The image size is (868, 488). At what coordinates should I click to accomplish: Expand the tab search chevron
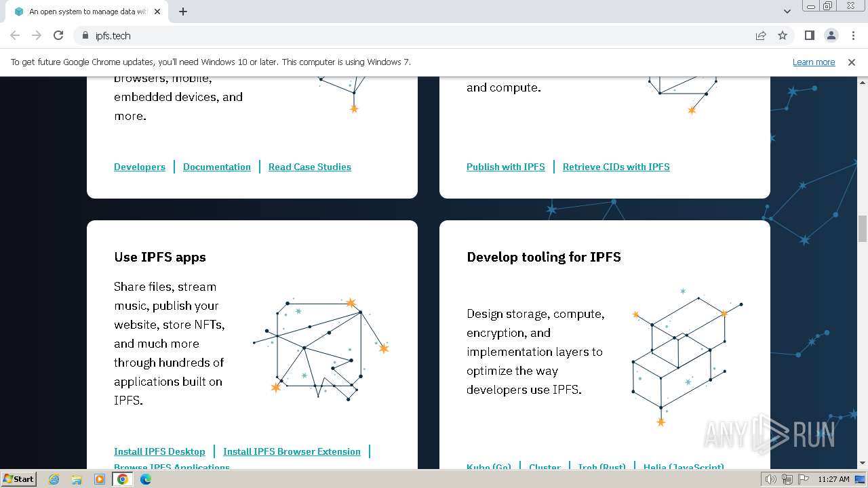pyautogui.click(x=787, y=12)
